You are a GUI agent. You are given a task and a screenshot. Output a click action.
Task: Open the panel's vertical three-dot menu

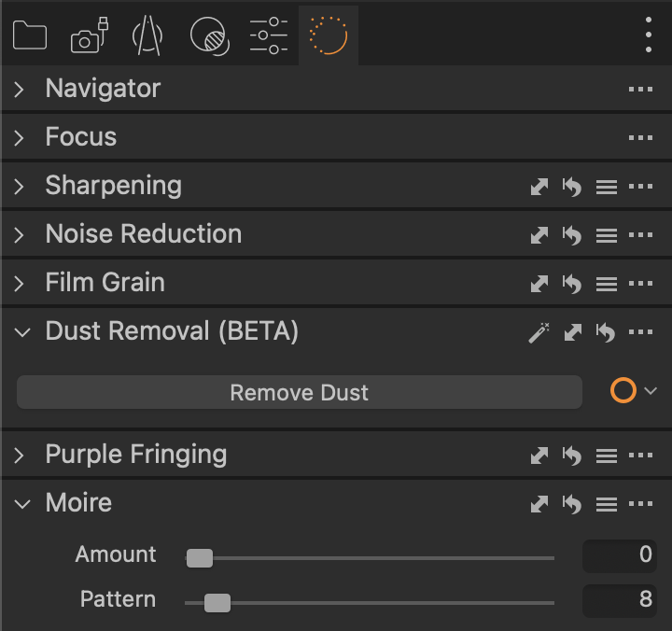(x=649, y=35)
